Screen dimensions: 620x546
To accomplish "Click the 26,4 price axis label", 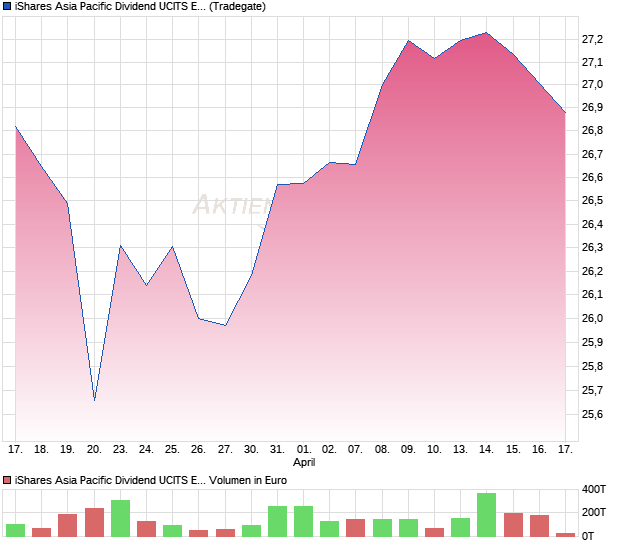I will pyautogui.click(x=592, y=224).
